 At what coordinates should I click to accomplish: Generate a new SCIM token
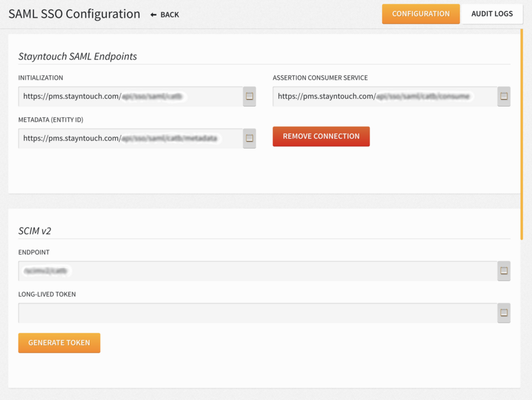(59, 343)
